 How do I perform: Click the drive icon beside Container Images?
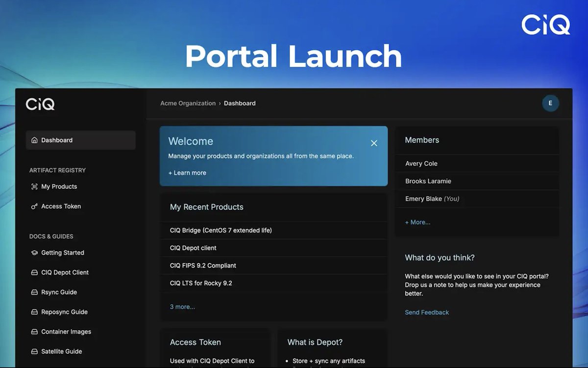tap(34, 332)
